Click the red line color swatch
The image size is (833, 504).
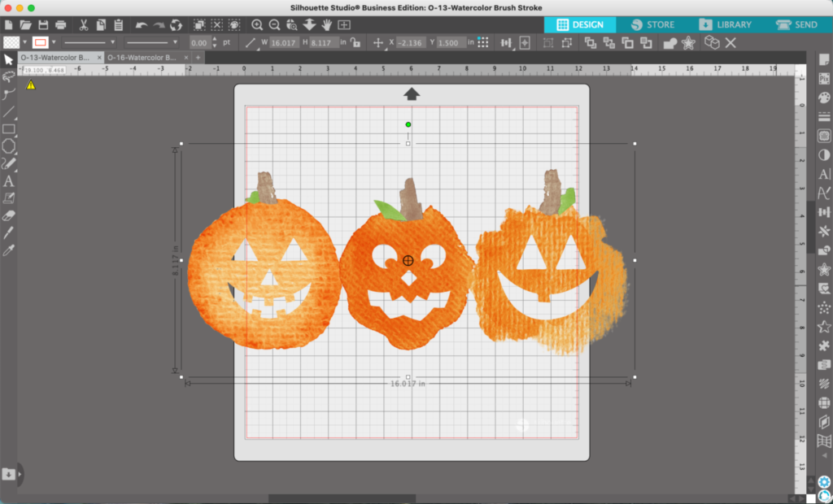(x=41, y=42)
